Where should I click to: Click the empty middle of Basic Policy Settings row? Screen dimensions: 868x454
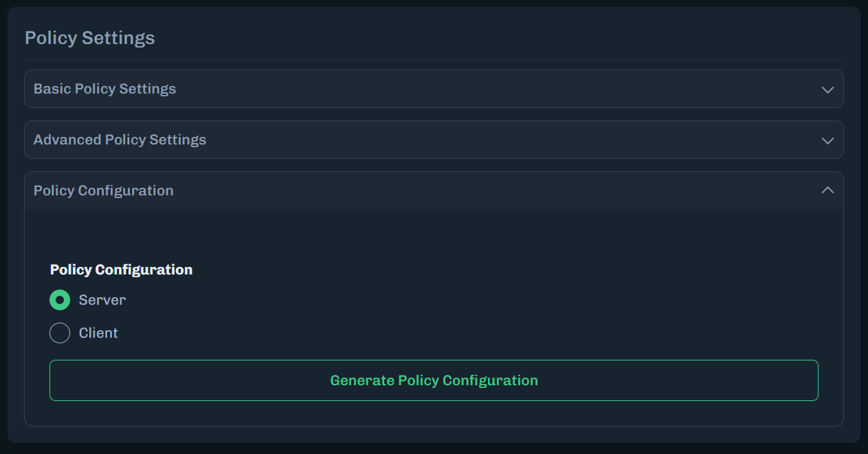[481, 89]
